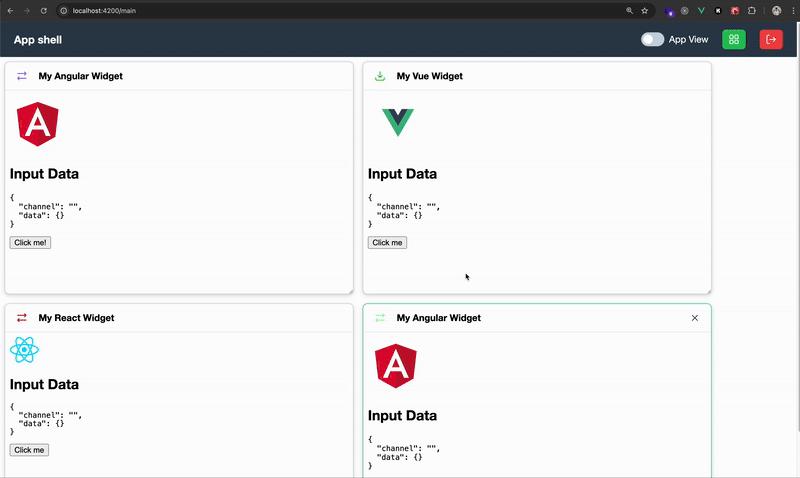Screen dimensions: 800x478
Task: Click the "Click me!" button in Angular widget
Action: pyautogui.click(x=30, y=243)
